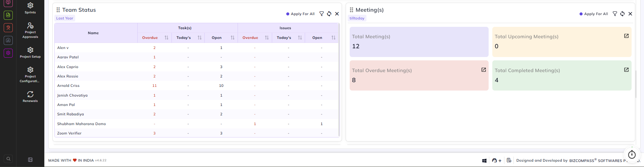This screenshot has width=644, height=167.
Task: Select the Alen v row name
Action: pyautogui.click(x=63, y=48)
